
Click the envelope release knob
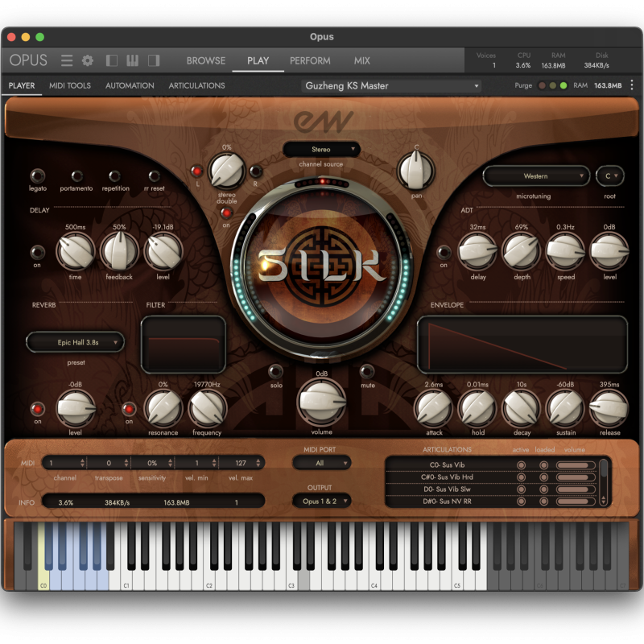[x=609, y=408]
